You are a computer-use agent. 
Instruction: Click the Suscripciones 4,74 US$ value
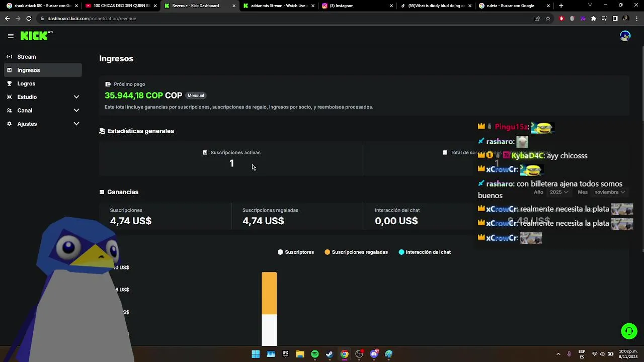click(x=131, y=221)
